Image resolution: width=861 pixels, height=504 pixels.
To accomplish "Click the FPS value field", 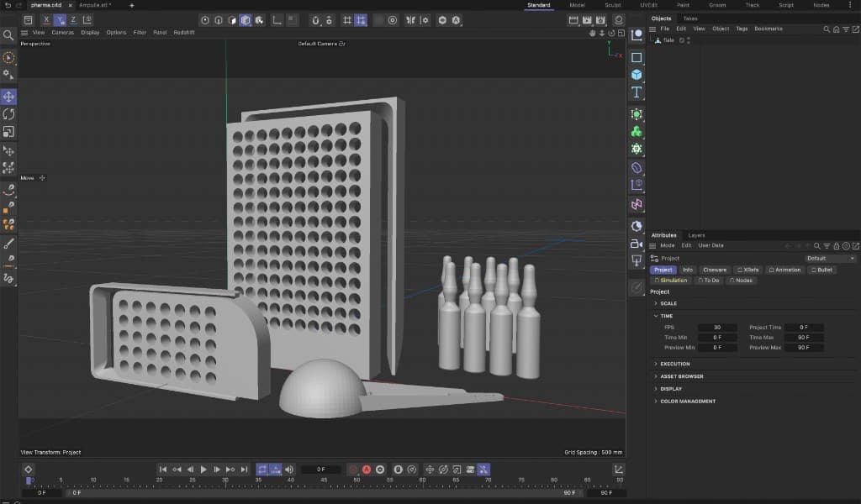I will point(717,328).
